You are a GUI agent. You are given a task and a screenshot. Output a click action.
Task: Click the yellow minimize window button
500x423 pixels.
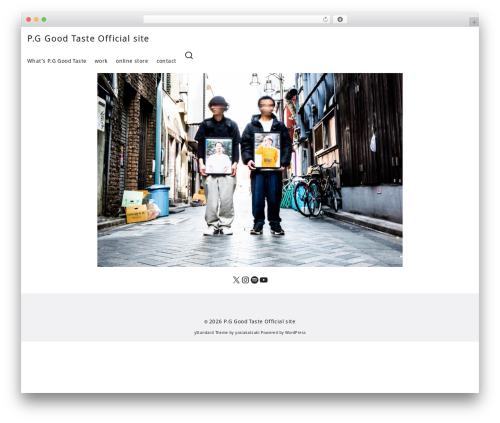tap(36, 20)
